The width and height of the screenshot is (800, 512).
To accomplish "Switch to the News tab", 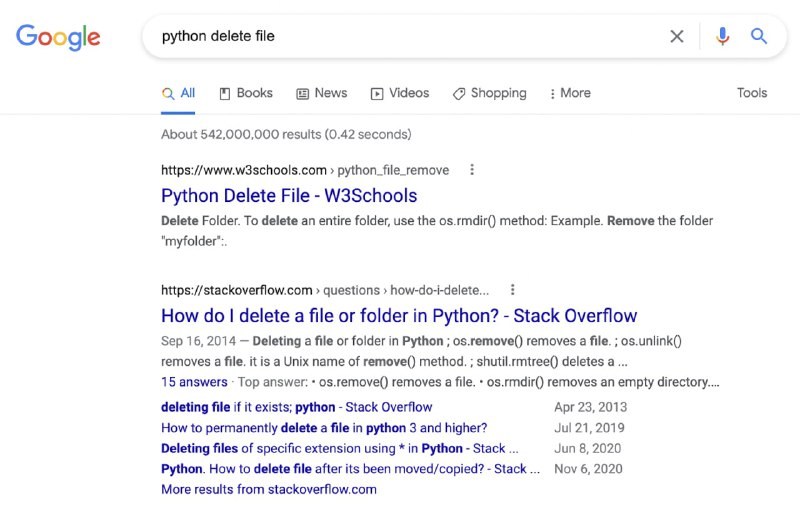I will 322,93.
